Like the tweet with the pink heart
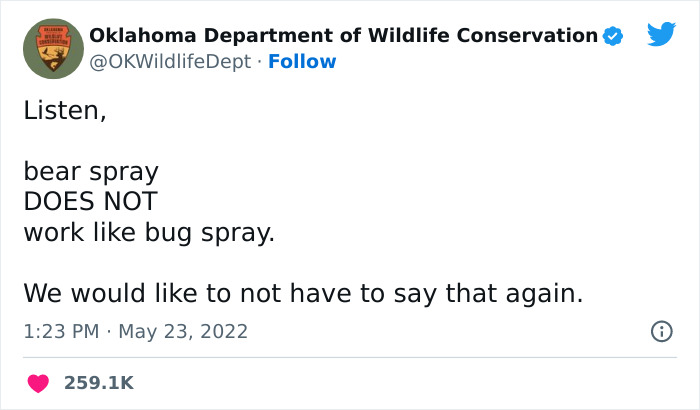The image size is (700, 410). coord(38,383)
